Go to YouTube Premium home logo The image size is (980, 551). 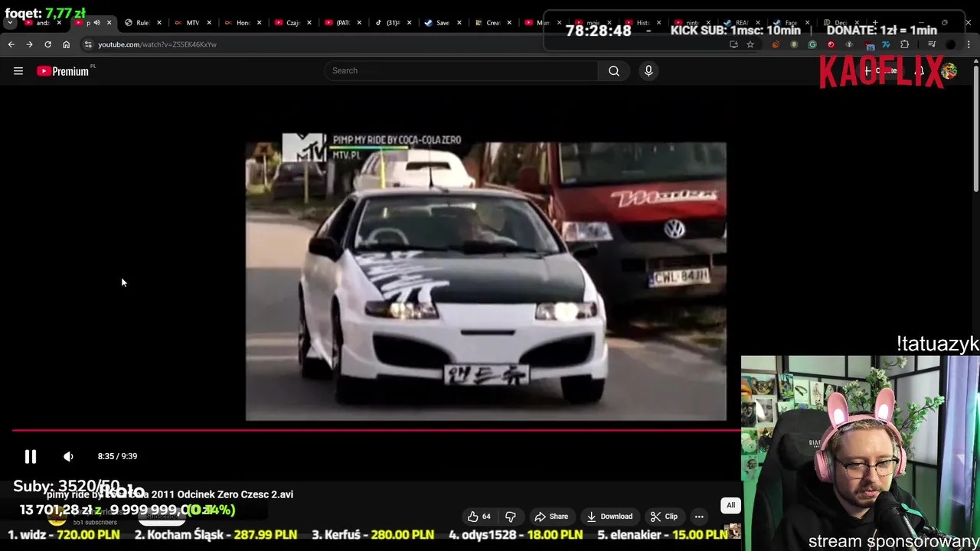pos(64,71)
